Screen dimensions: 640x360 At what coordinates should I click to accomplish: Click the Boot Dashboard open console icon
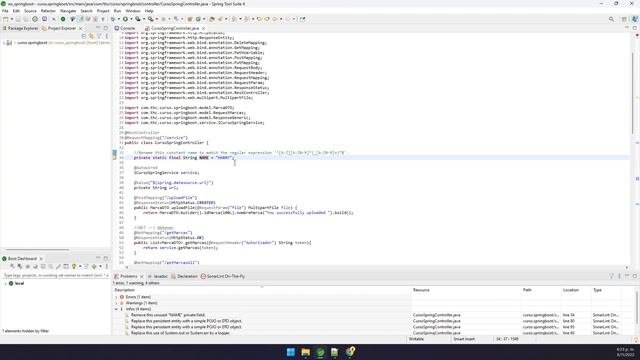[x=43, y=266]
